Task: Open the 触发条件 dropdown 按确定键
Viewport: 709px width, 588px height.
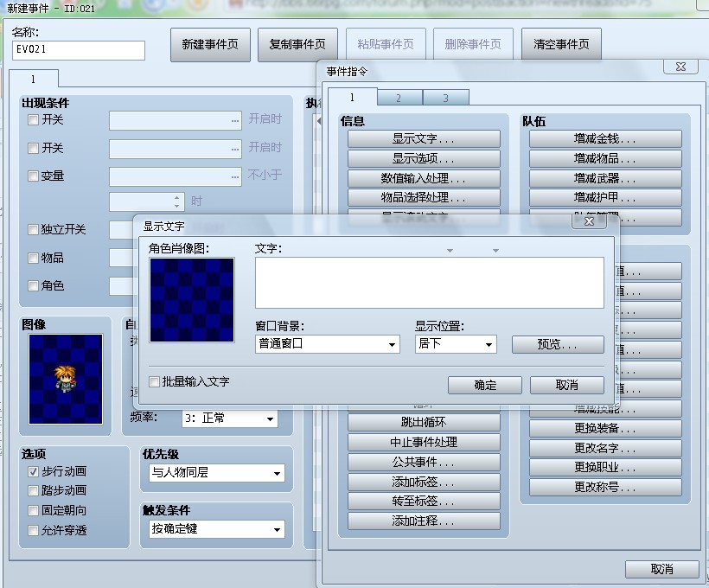Action: pyautogui.click(x=217, y=529)
